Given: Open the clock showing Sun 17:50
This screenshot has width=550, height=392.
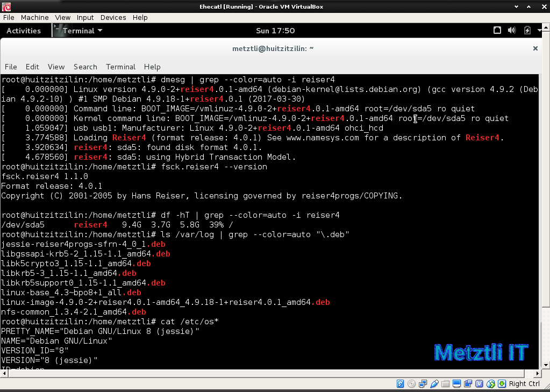Looking at the screenshot, I should click(275, 31).
